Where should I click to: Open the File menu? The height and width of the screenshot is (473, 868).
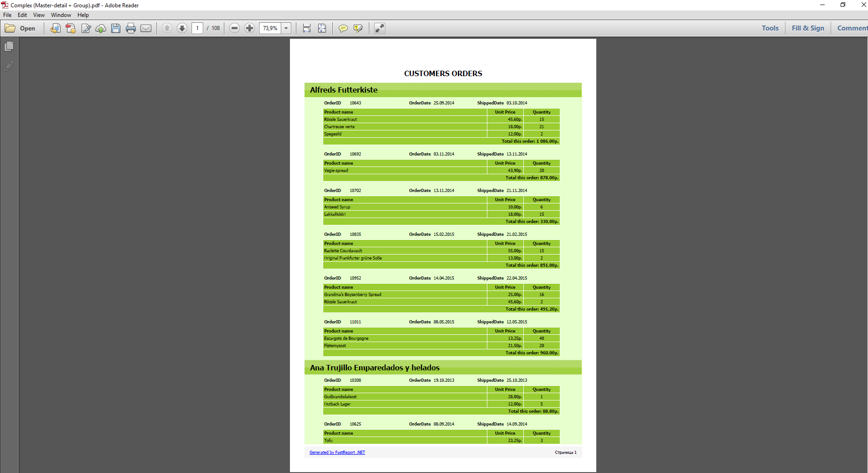tap(7, 15)
